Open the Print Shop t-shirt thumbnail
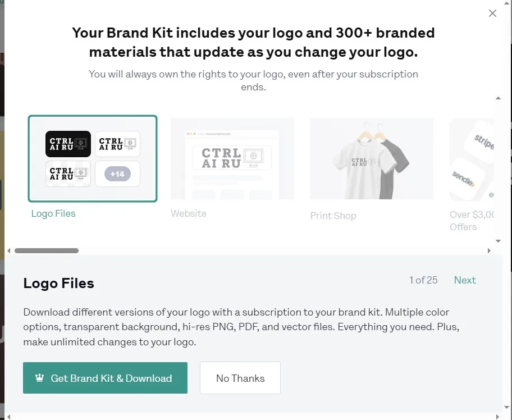Viewport: 512px width, 420px height. (372, 158)
